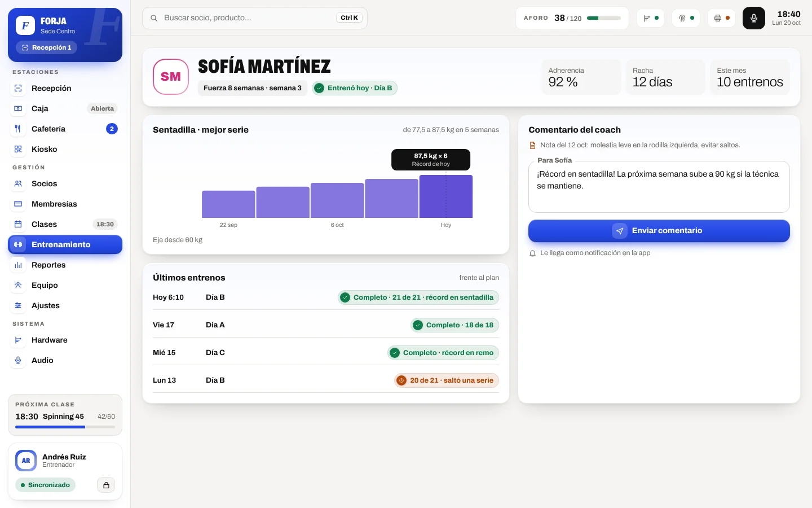
Task: Click the Aforo capacity progress bar
Action: click(603, 18)
